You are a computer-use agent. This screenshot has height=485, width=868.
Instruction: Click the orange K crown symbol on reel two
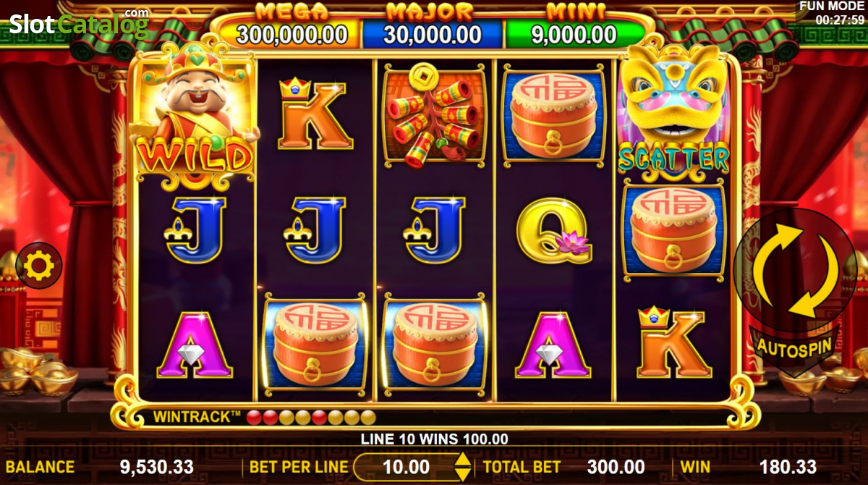tap(315, 114)
